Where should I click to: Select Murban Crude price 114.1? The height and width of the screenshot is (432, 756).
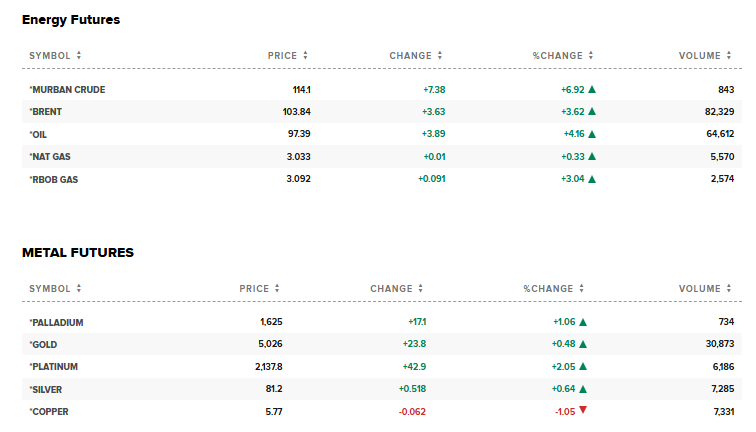pos(301,90)
